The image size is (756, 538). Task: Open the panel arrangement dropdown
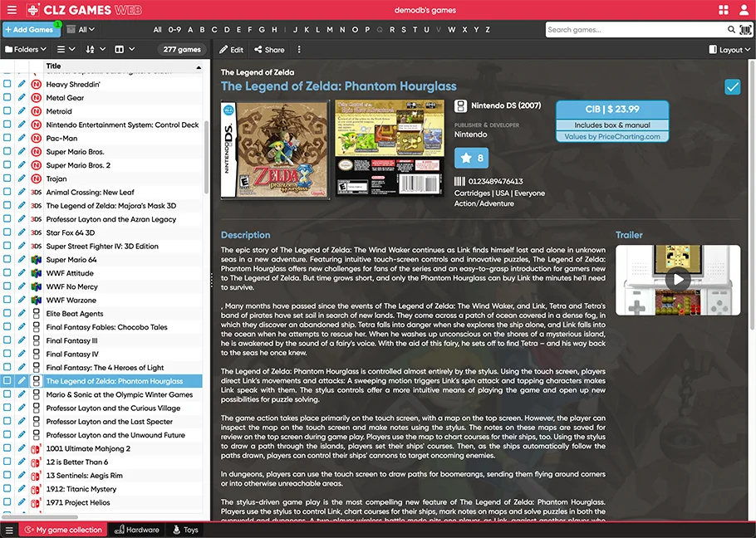125,49
